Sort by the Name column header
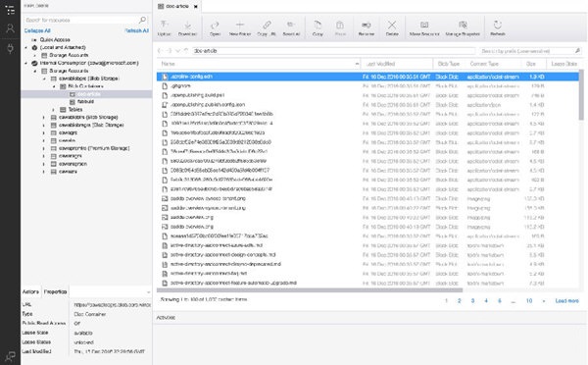 pos(259,64)
